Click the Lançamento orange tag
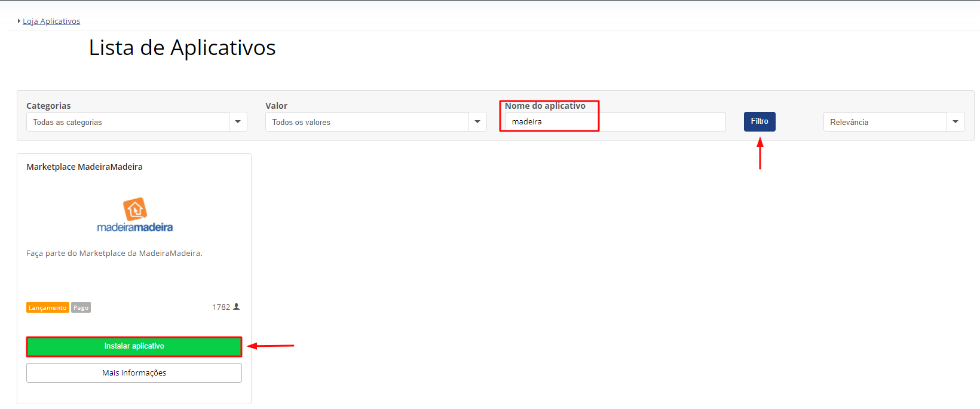 coord(48,307)
